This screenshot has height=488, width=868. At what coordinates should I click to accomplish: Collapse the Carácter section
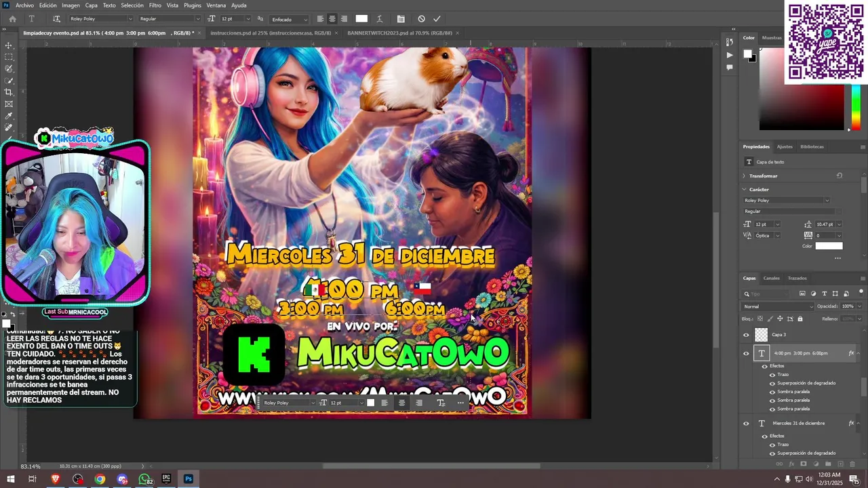[744, 190]
